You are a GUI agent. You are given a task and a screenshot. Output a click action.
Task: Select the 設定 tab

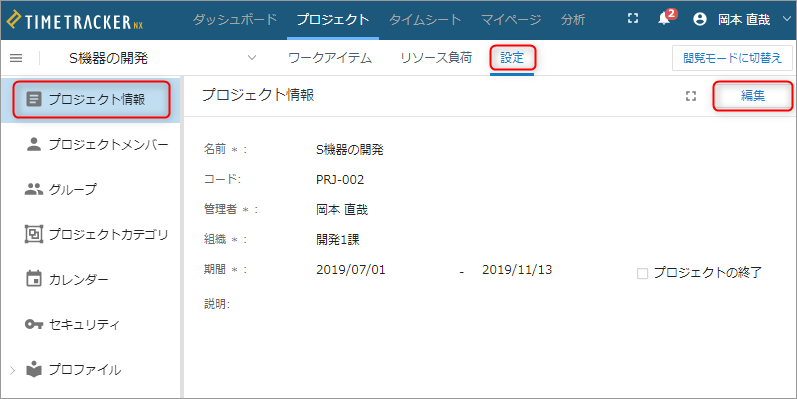pos(512,58)
